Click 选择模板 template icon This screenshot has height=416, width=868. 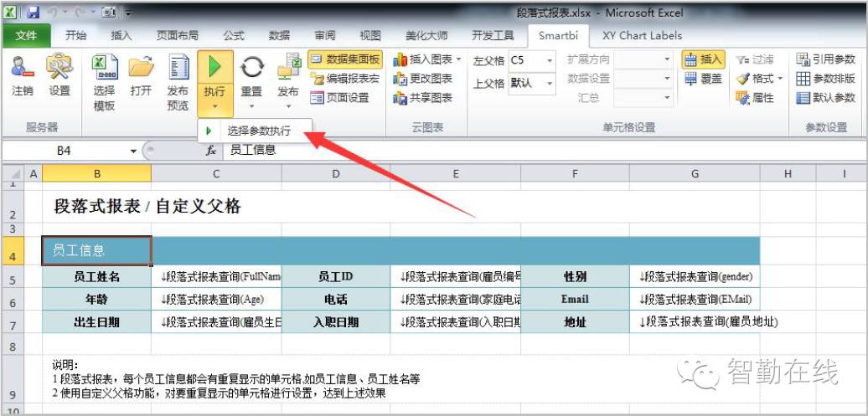pyautogui.click(x=104, y=68)
